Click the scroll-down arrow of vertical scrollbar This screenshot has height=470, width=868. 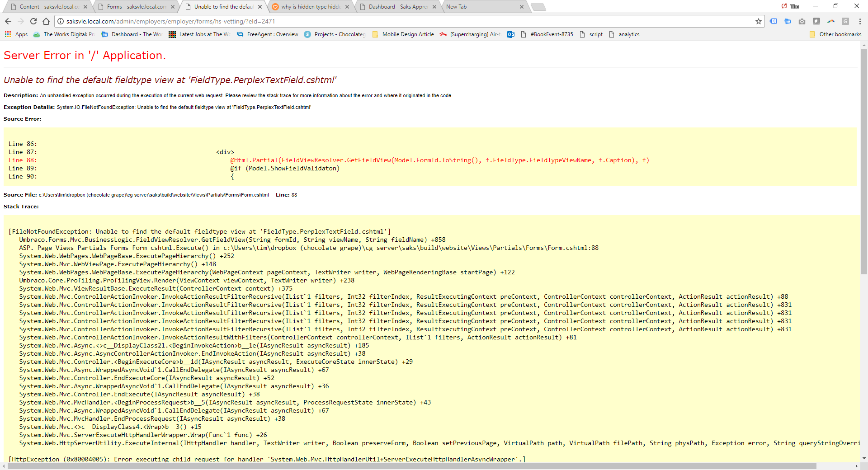coord(864,459)
